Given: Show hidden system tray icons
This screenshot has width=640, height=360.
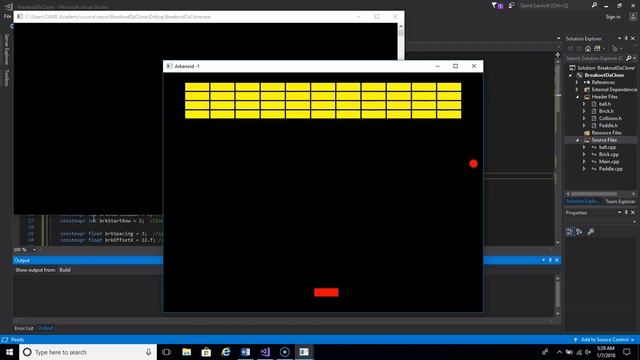Looking at the screenshot, I should click(x=559, y=352).
